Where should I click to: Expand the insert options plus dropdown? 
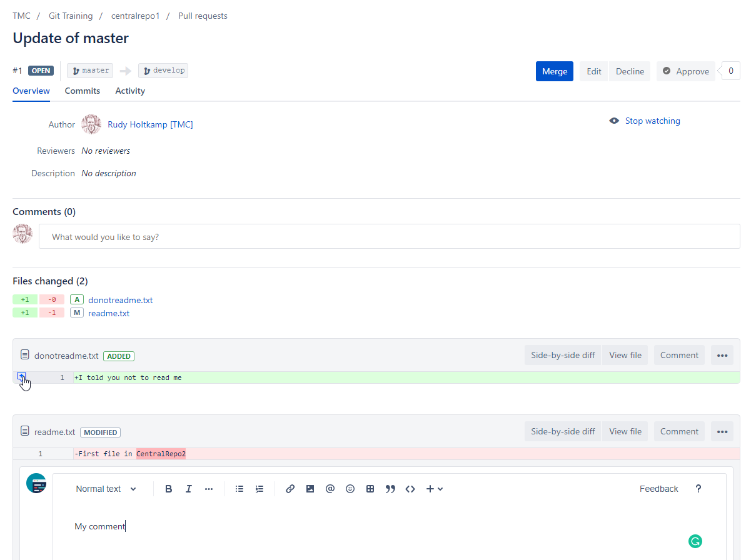click(434, 489)
